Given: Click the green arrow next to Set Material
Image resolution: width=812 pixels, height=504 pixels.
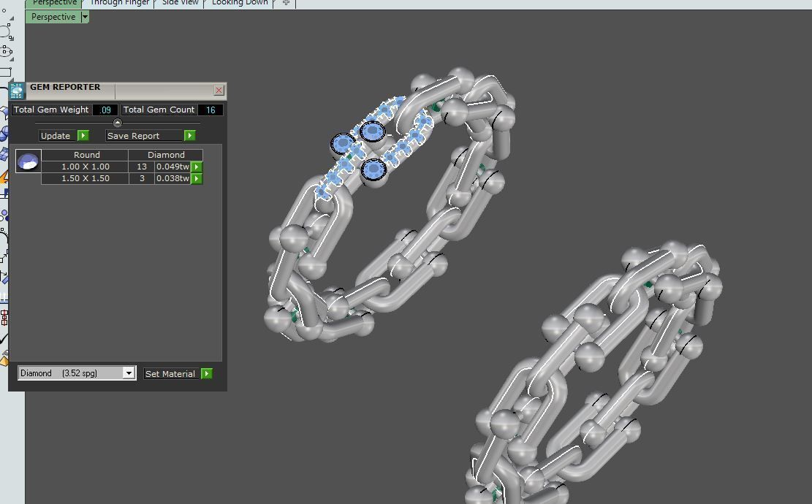Looking at the screenshot, I should [206, 373].
